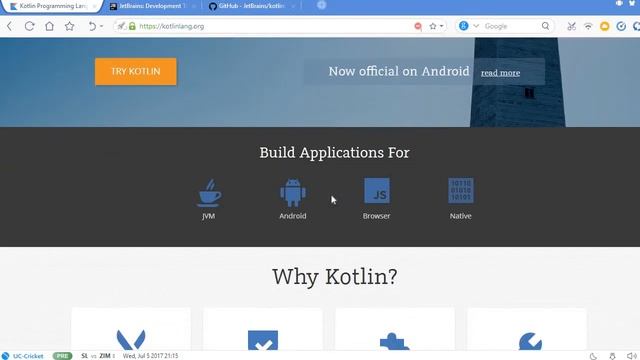Screen dimensions: 640x360
Task: Click the undo closed tab arrow icon
Action: pos(92,26)
